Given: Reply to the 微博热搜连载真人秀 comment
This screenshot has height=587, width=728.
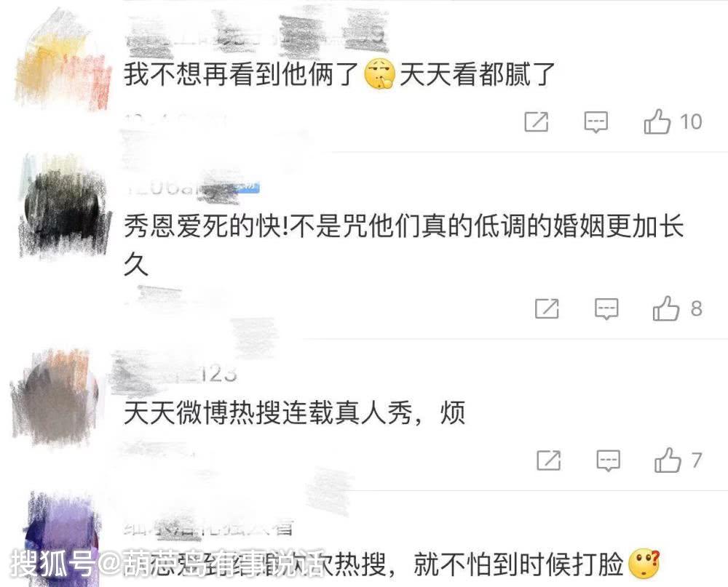Looking at the screenshot, I should tap(608, 460).
